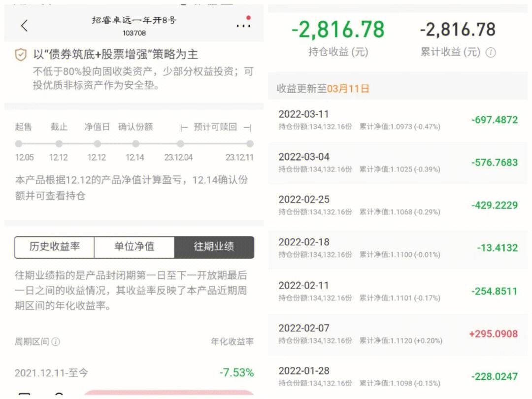Open the 2022-03-11 earnings record
This screenshot has height=399, width=532.
398,120
